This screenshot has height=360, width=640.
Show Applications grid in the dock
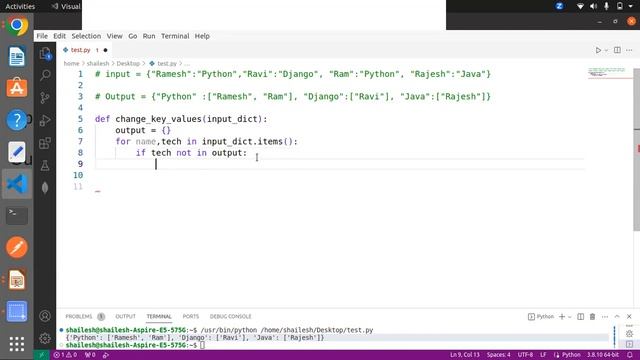[x=17, y=344]
